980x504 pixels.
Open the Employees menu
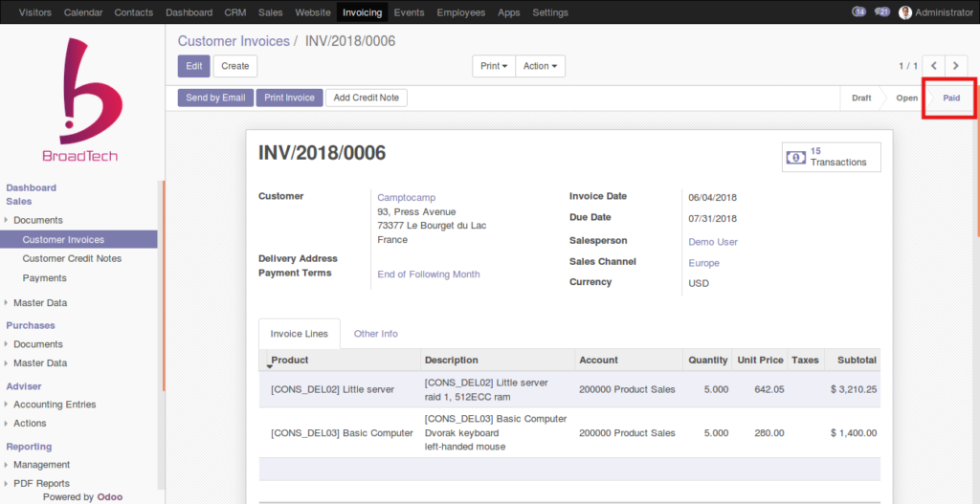[x=460, y=12]
